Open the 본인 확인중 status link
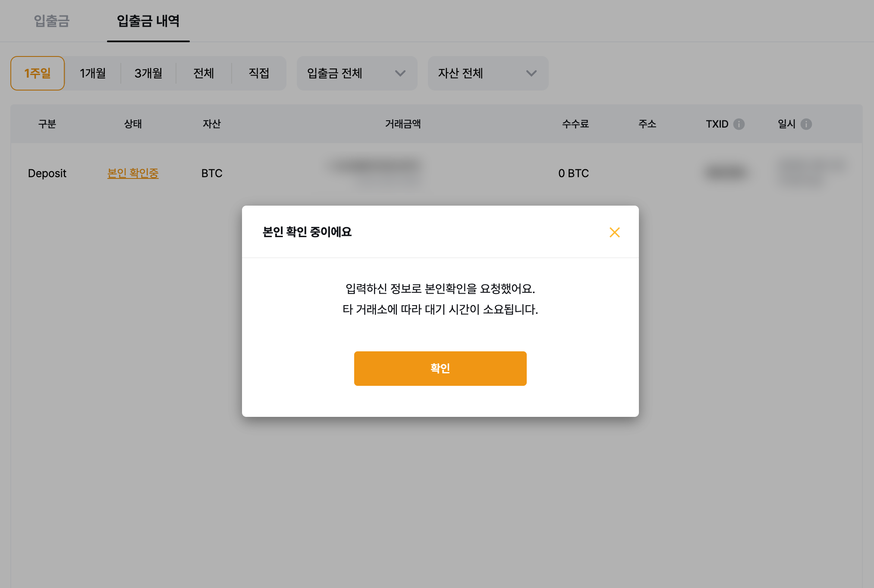Screen dimensions: 874x588 pyautogui.click(x=133, y=173)
